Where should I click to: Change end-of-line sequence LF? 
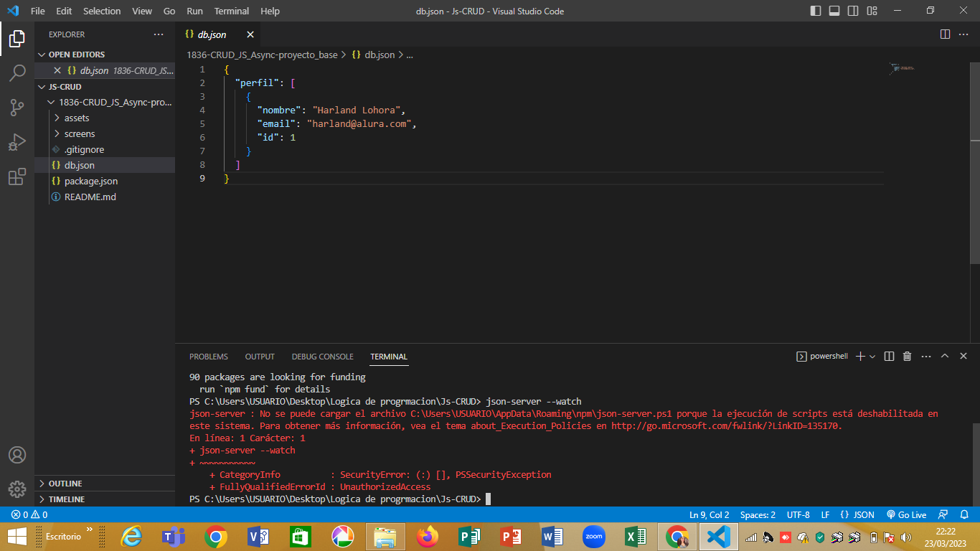[825, 514]
